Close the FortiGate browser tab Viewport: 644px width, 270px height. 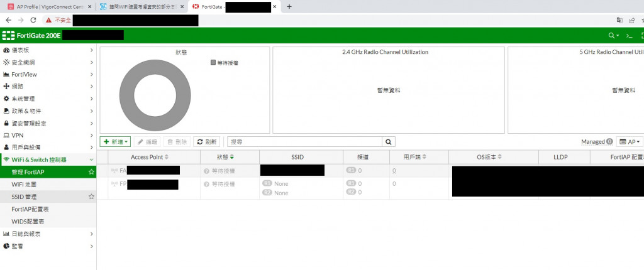pos(275,6)
